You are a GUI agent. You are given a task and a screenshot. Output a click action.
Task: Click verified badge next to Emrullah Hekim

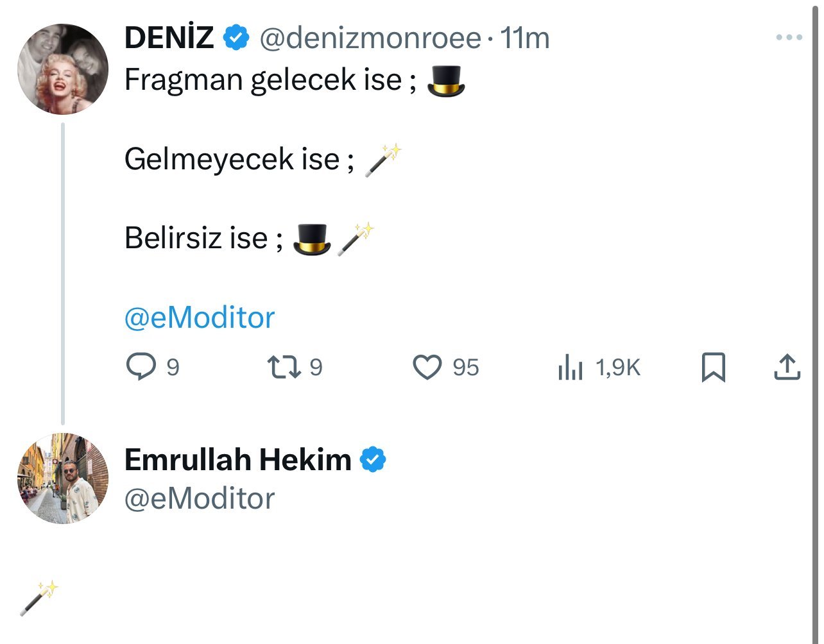point(373,460)
